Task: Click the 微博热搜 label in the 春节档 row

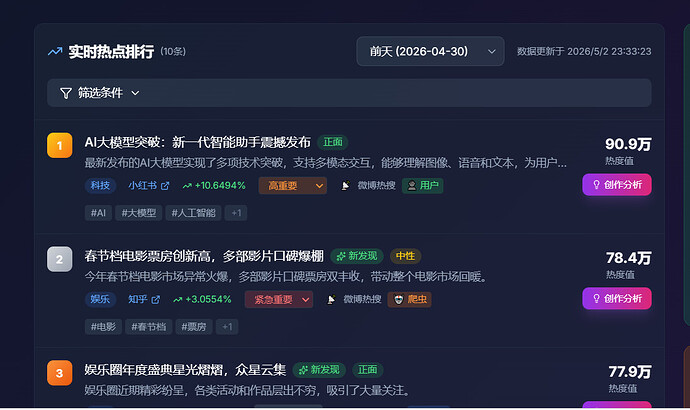Action: click(x=362, y=299)
